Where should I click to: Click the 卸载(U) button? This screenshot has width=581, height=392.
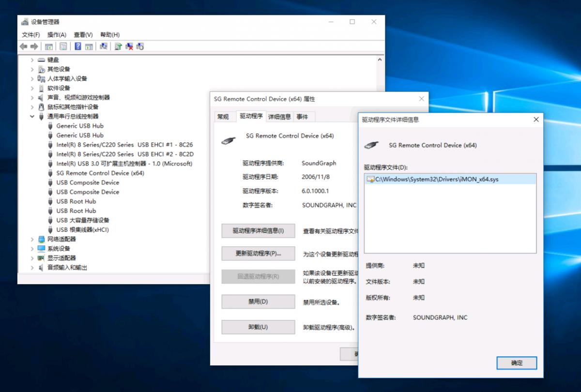coord(258,327)
